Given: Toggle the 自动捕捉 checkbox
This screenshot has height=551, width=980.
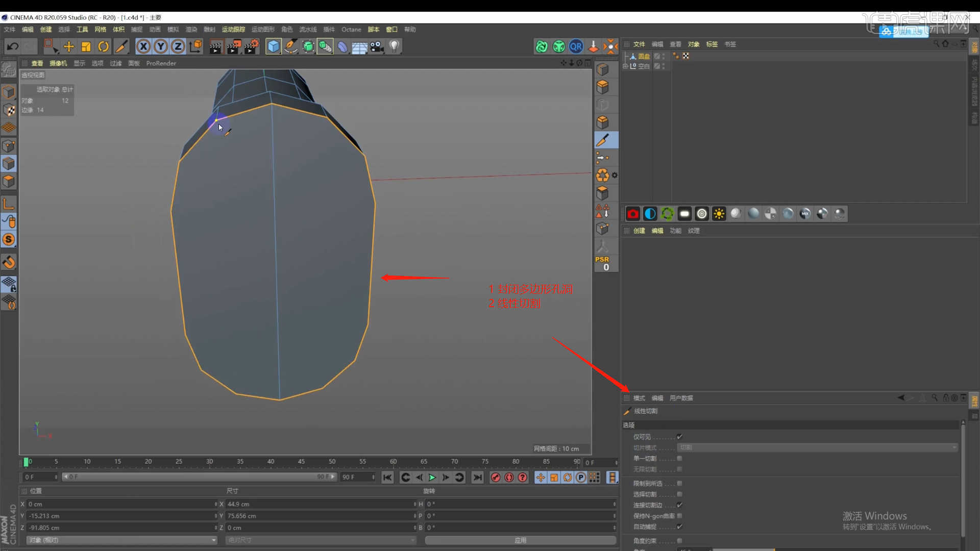Looking at the screenshot, I should click(679, 527).
